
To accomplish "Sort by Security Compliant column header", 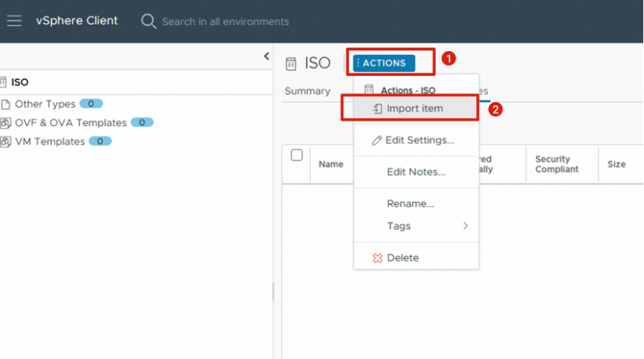I will click(556, 164).
